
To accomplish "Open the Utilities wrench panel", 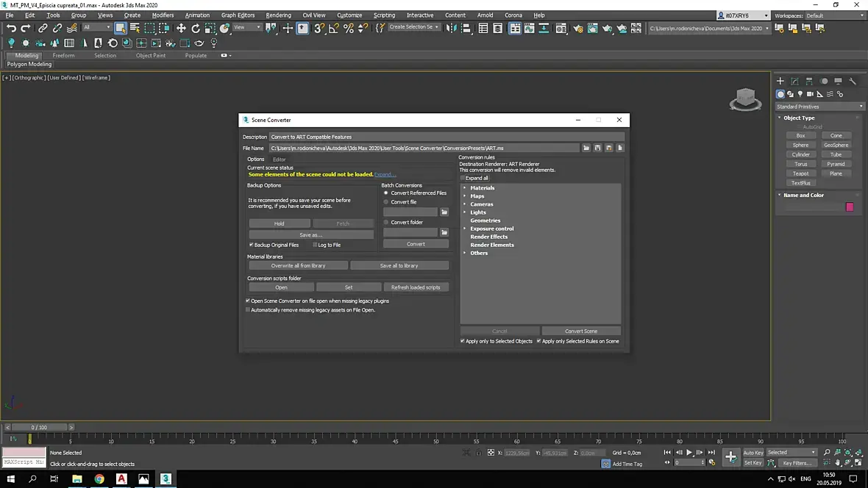I will pyautogui.click(x=853, y=81).
